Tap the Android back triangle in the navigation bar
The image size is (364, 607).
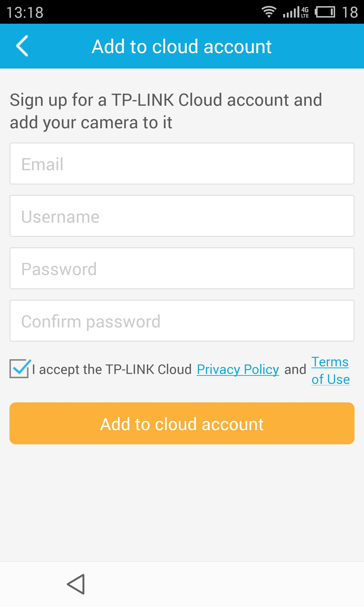[x=76, y=584]
